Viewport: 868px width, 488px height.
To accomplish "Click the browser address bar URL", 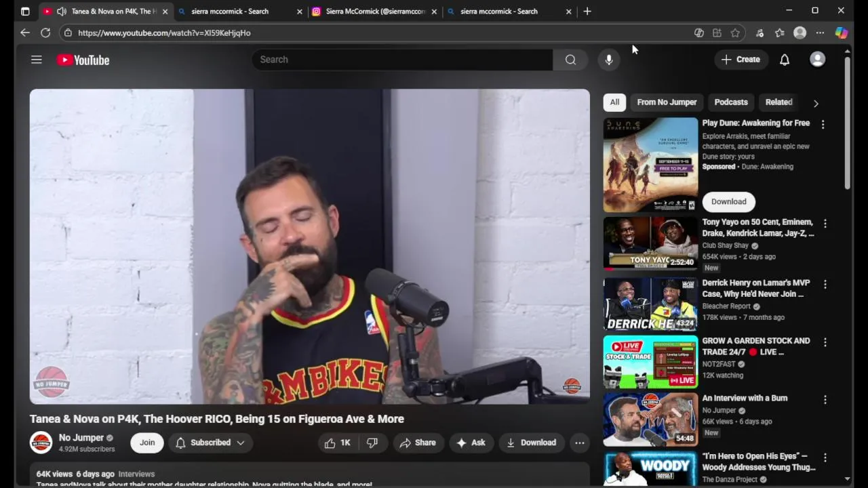I will coord(164,33).
